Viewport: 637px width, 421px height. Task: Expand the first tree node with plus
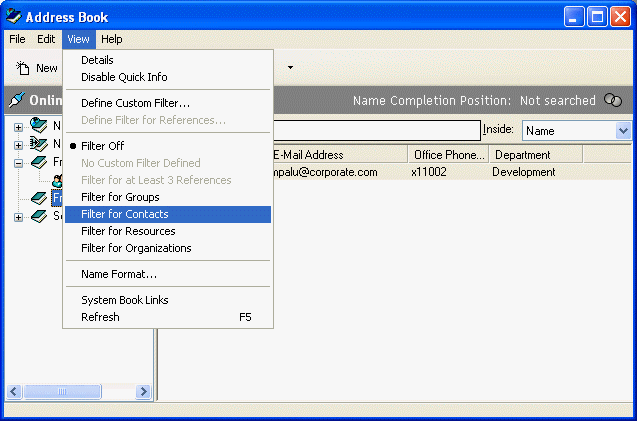pos(18,127)
